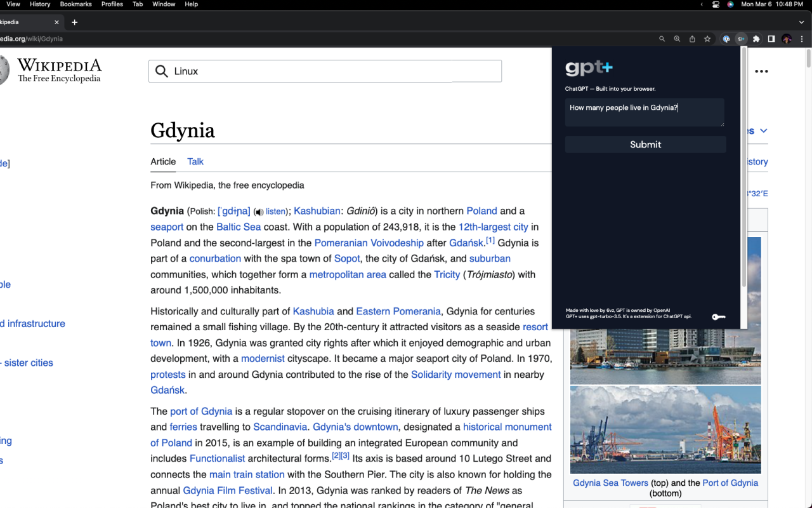The height and width of the screenshot is (508, 812).
Task: Click the zoom magnifier-plus icon in address bar
Action: 677,39
